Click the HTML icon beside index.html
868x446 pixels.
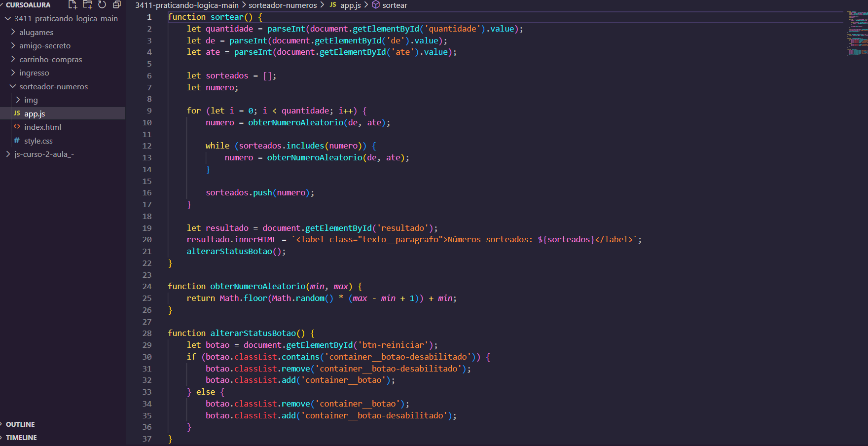point(17,127)
